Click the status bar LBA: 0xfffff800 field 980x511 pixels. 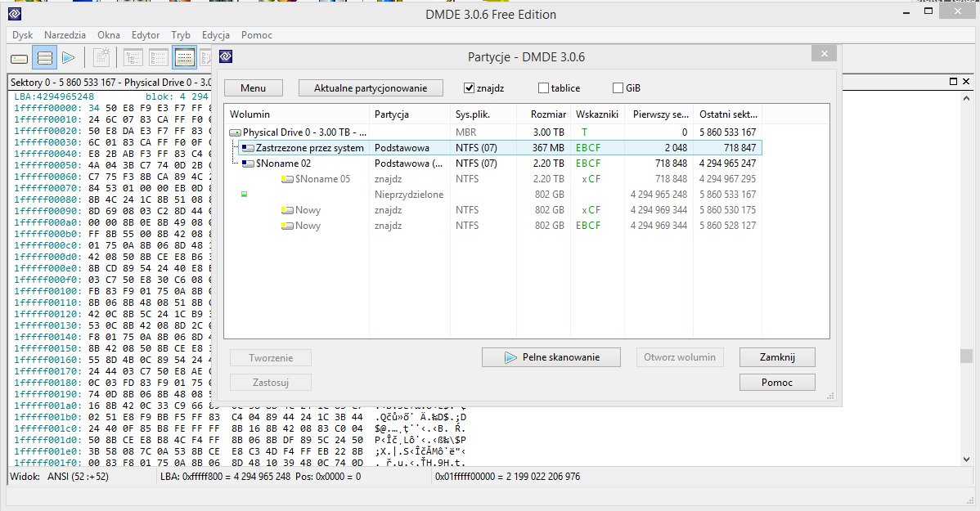pos(261,477)
